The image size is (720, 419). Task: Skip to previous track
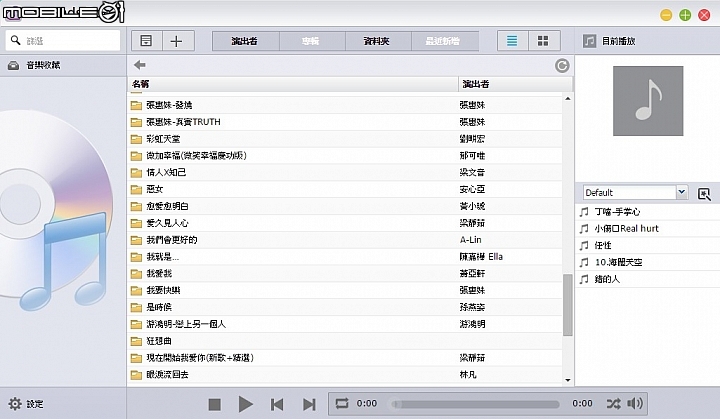click(x=277, y=405)
